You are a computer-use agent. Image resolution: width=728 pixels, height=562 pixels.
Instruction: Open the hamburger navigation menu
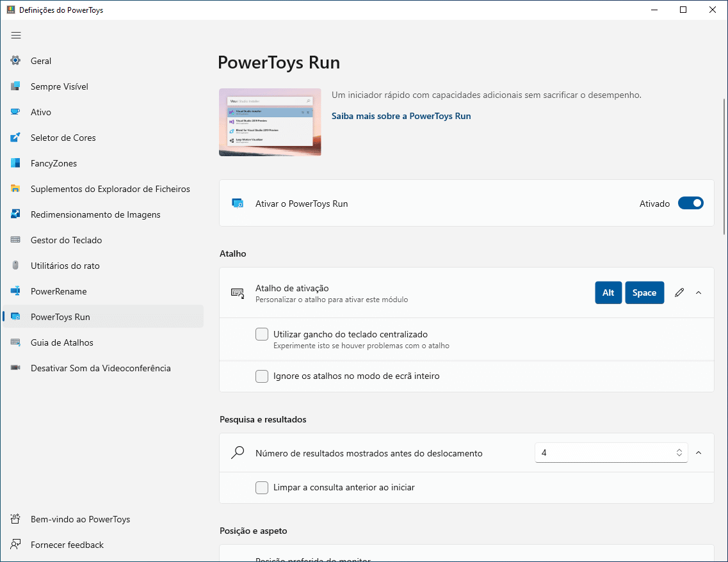point(16,35)
